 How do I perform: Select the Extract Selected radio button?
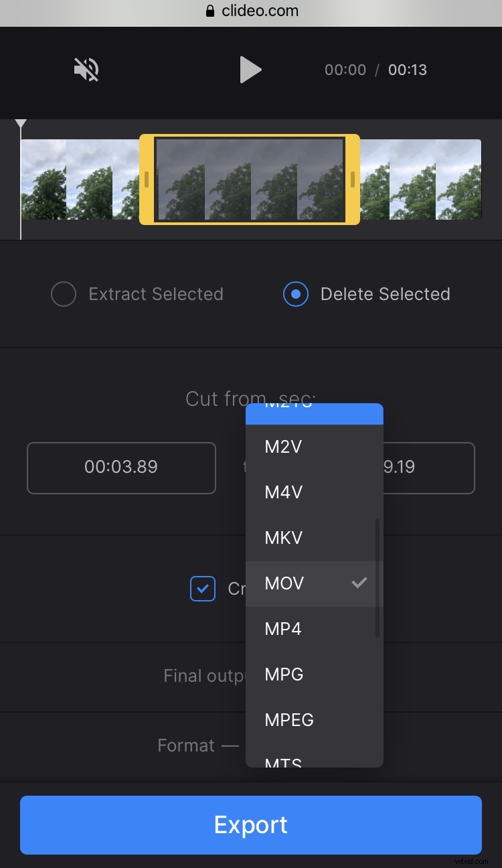[x=64, y=294]
